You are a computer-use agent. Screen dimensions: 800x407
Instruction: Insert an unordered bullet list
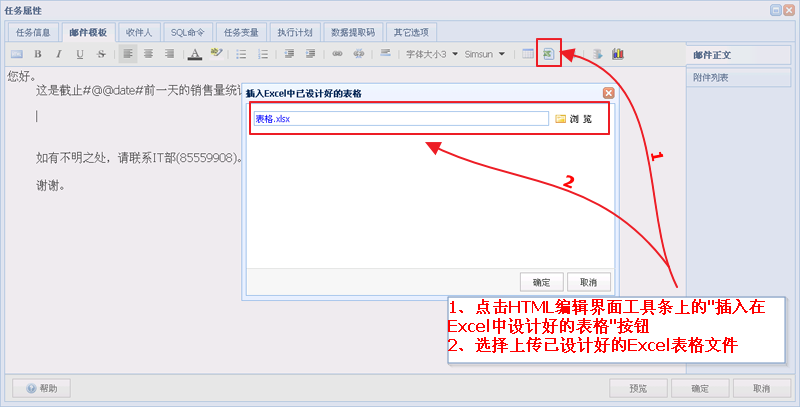[x=241, y=54]
